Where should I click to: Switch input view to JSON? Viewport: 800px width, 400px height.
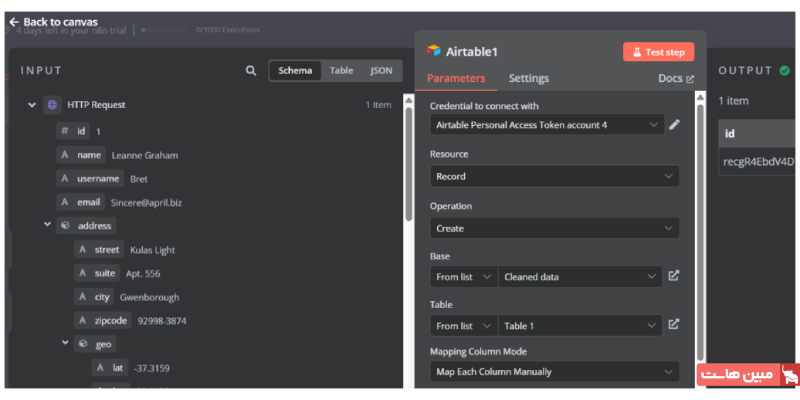coord(381,71)
